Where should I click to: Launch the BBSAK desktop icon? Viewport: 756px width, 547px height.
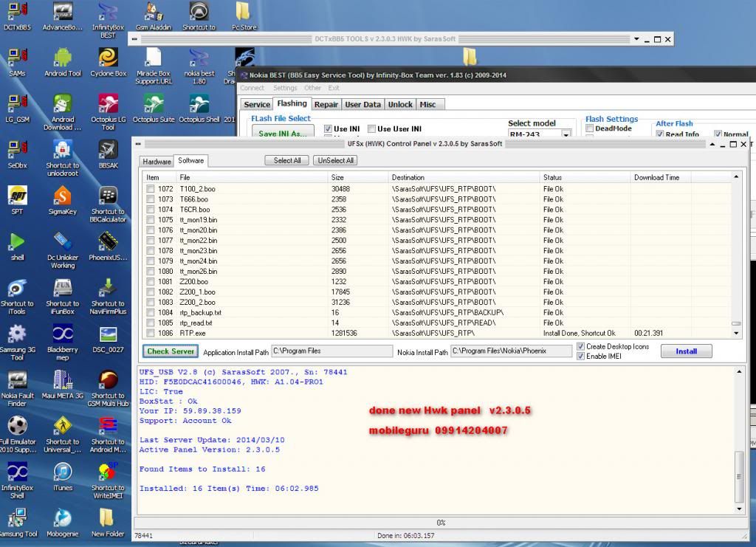[108, 154]
